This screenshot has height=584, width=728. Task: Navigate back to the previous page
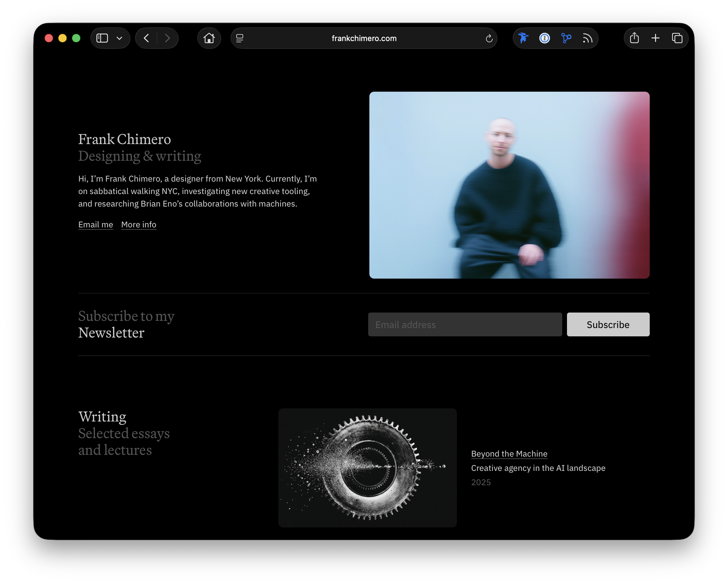(x=146, y=38)
